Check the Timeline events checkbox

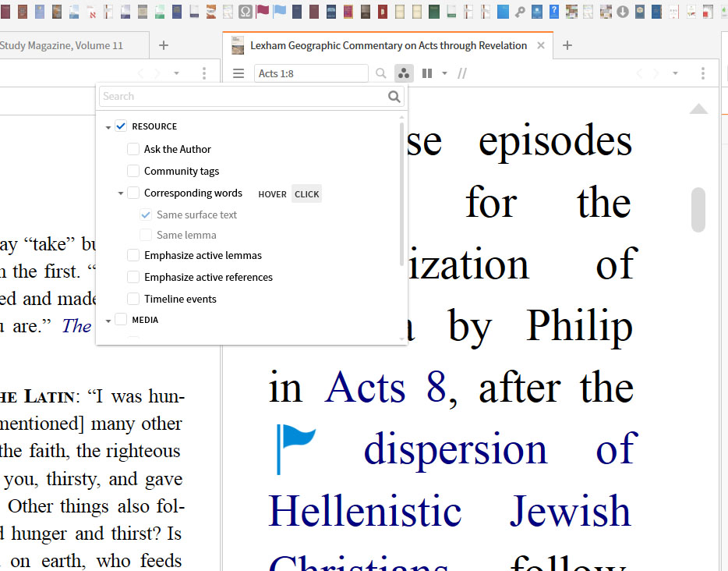[x=133, y=299]
